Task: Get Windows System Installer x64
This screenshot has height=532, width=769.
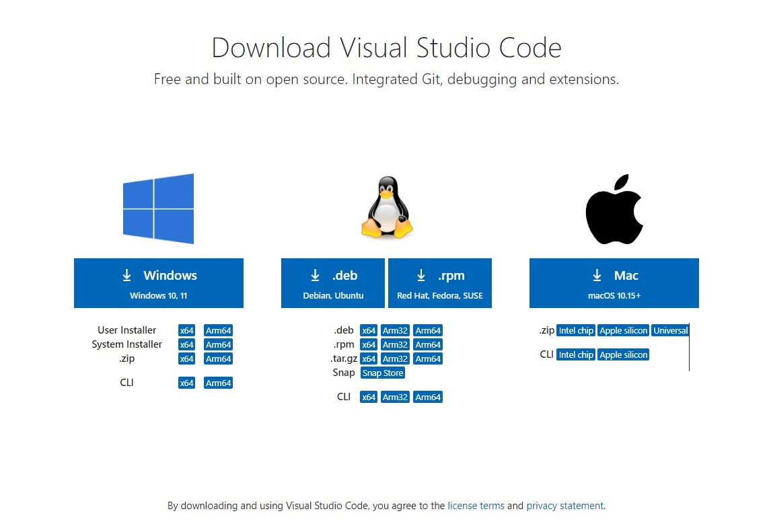Action: coord(186,345)
